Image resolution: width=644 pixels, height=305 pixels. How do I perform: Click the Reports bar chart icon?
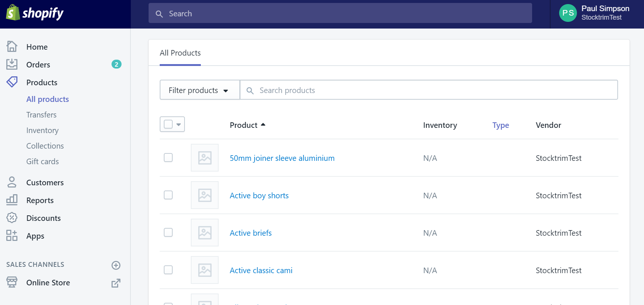(x=12, y=200)
